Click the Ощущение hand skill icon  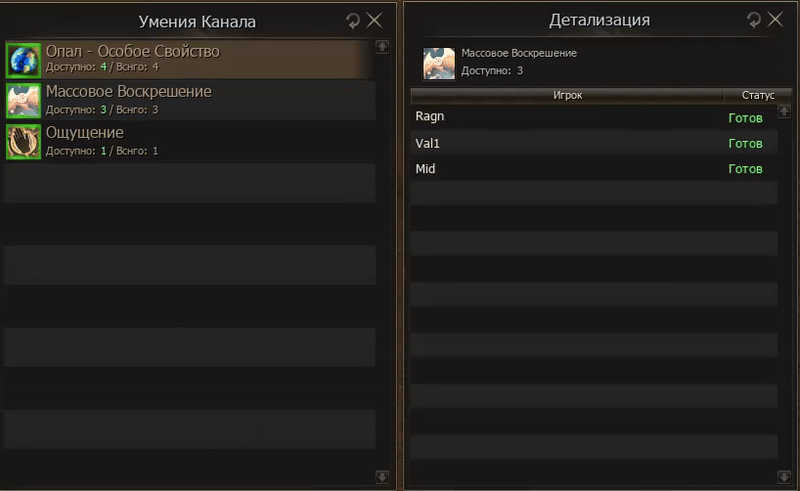tap(23, 142)
